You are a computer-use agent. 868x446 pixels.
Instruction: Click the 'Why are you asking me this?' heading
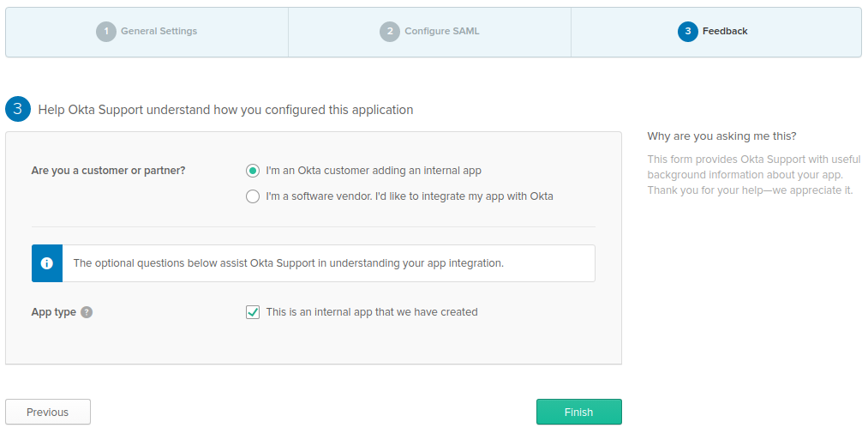(x=721, y=136)
